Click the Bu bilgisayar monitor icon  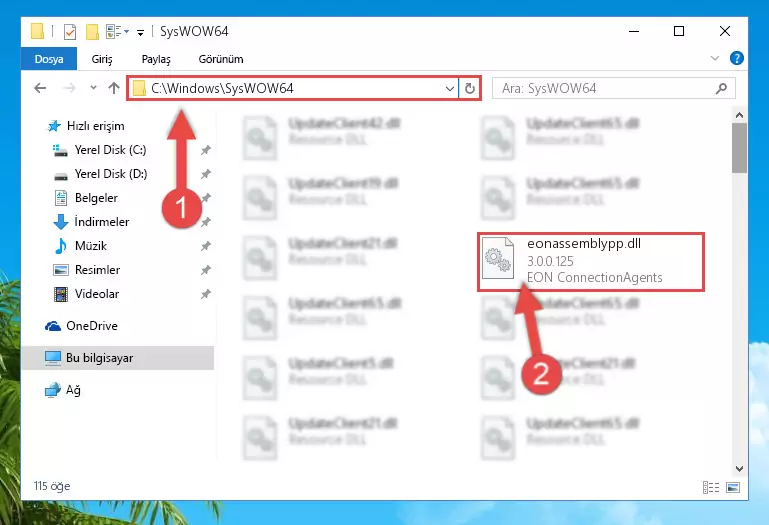click(x=52, y=358)
